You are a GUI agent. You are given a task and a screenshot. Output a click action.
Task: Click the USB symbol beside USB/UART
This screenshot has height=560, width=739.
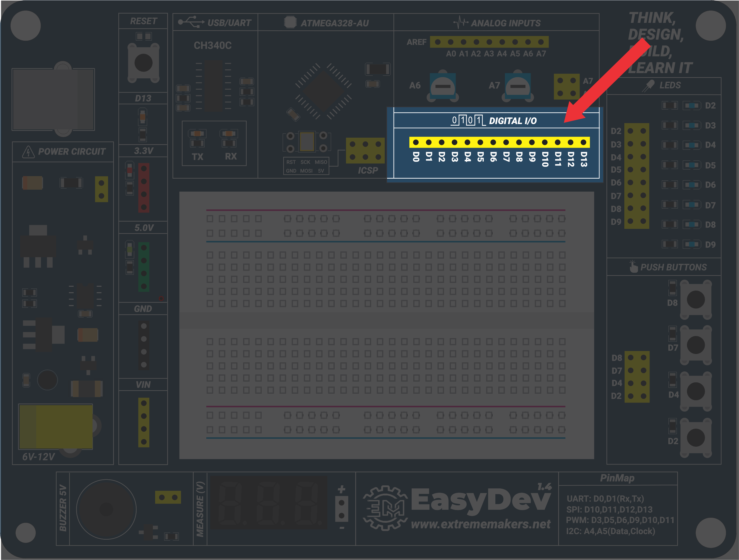(x=191, y=22)
